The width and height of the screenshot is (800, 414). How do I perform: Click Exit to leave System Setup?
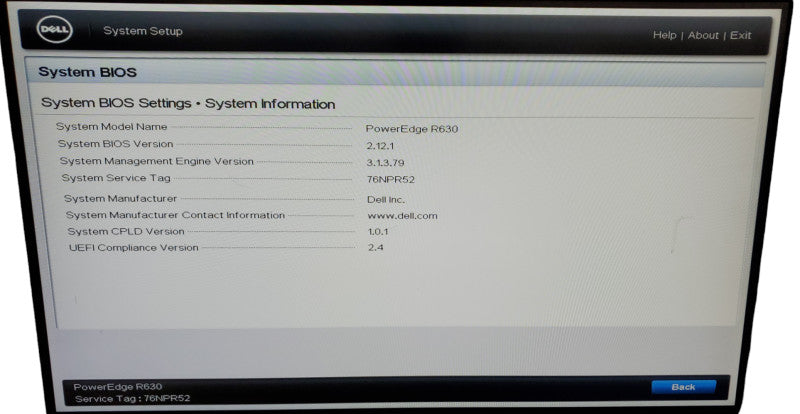click(740, 35)
